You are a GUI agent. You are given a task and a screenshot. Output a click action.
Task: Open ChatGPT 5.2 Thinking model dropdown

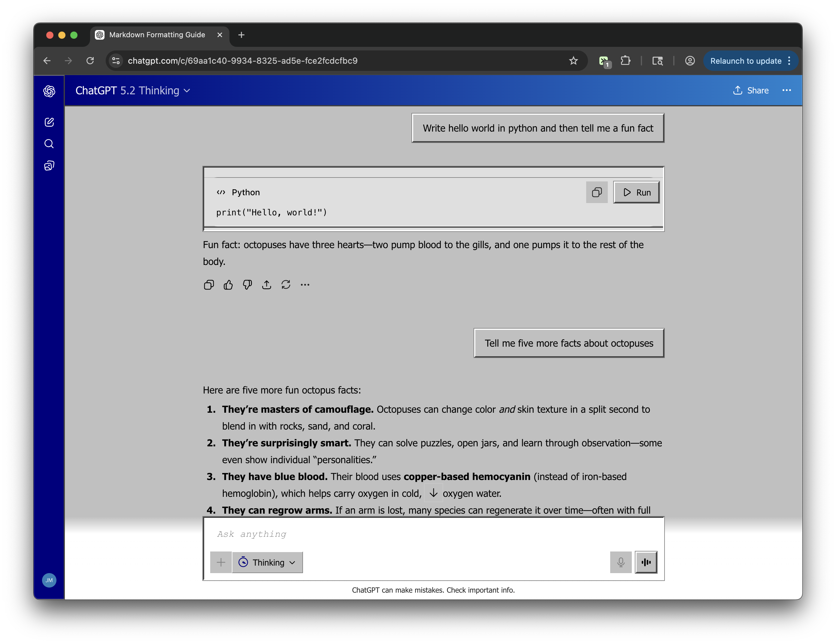132,91
